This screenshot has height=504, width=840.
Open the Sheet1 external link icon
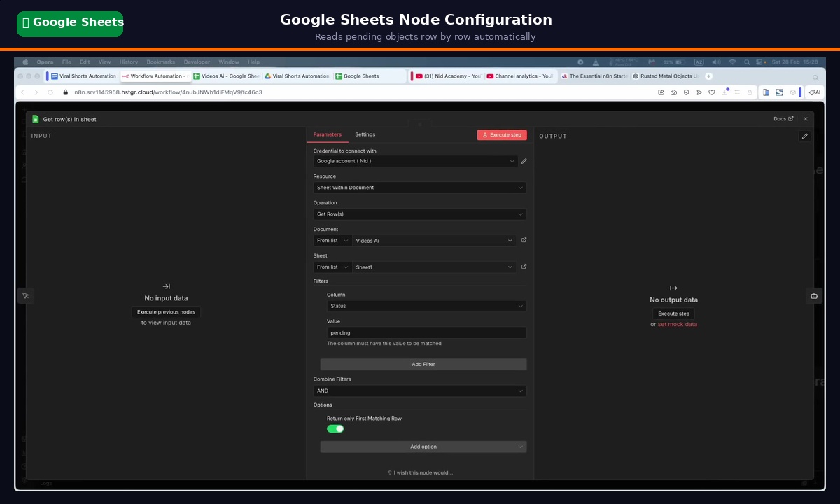coord(524,267)
